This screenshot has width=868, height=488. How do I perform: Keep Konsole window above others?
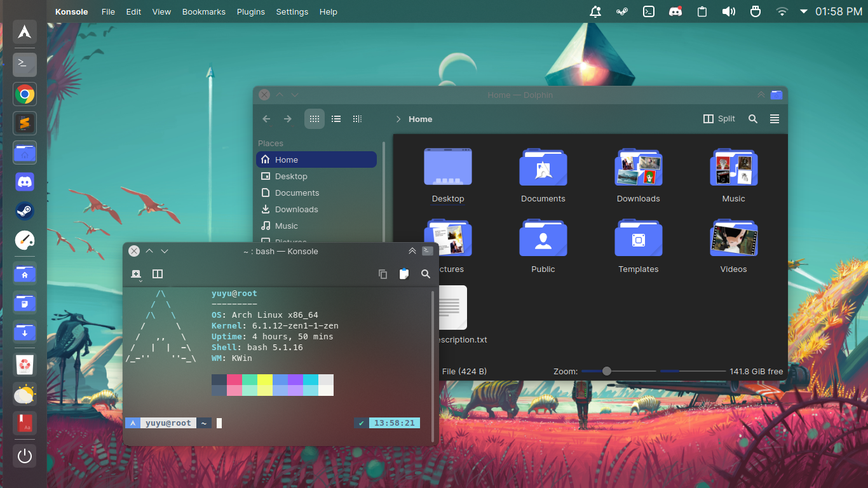pyautogui.click(x=412, y=251)
